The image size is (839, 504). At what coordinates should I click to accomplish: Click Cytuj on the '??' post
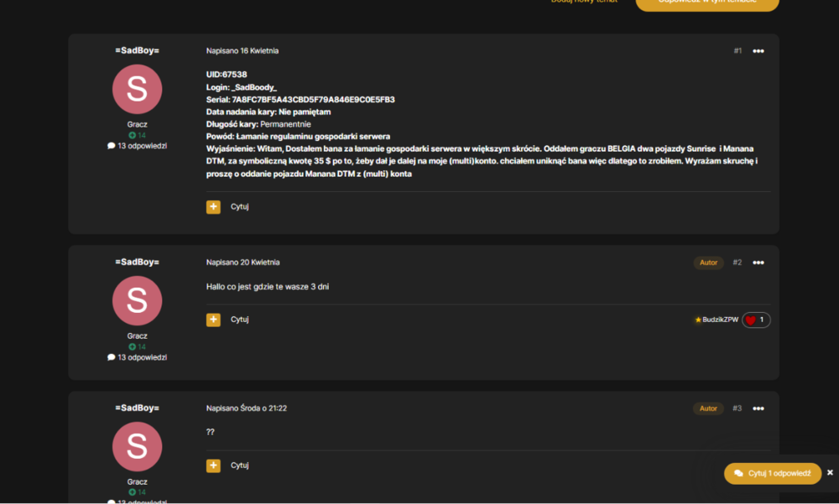240,465
